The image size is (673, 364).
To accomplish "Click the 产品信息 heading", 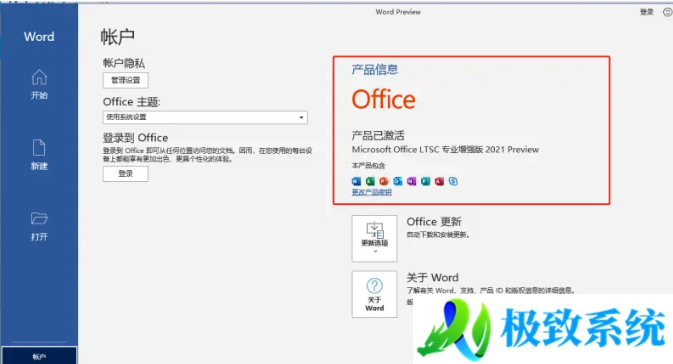I will tap(375, 70).
